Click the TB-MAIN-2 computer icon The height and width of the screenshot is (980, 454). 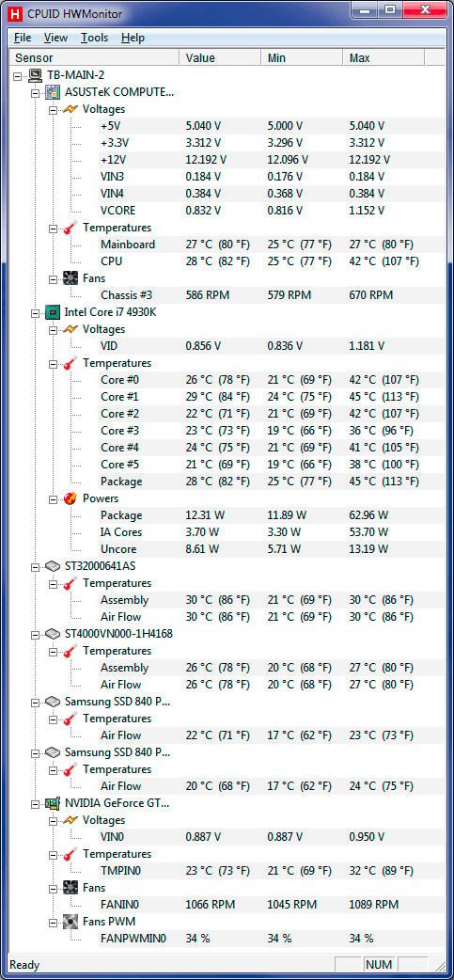click(36, 75)
